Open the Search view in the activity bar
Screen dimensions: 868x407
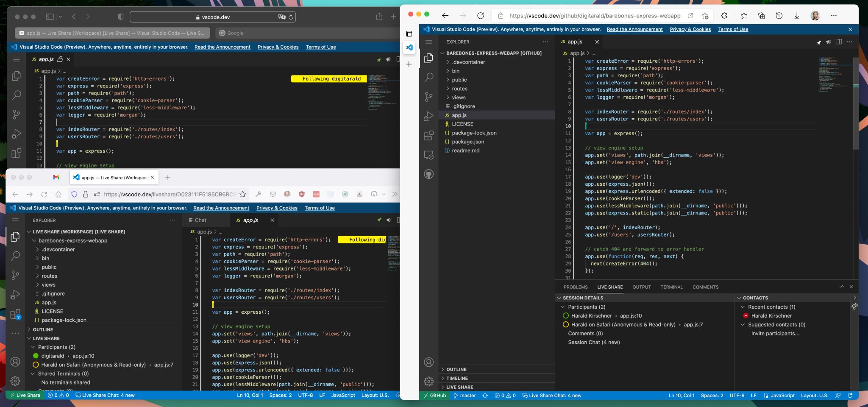[429, 78]
